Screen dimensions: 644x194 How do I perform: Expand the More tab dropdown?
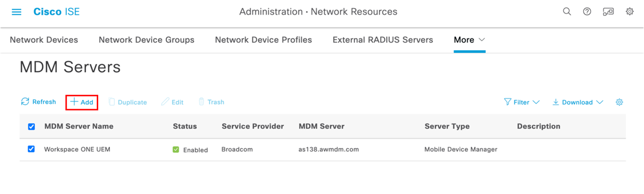469,40
